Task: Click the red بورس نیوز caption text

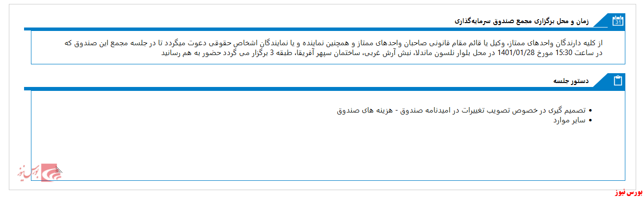Action: pyautogui.click(x=627, y=194)
